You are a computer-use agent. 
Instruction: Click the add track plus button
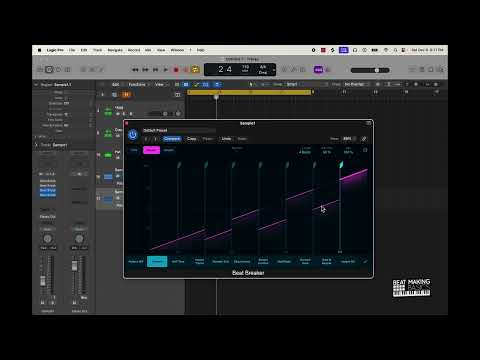pyautogui.click(x=102, y=95)
